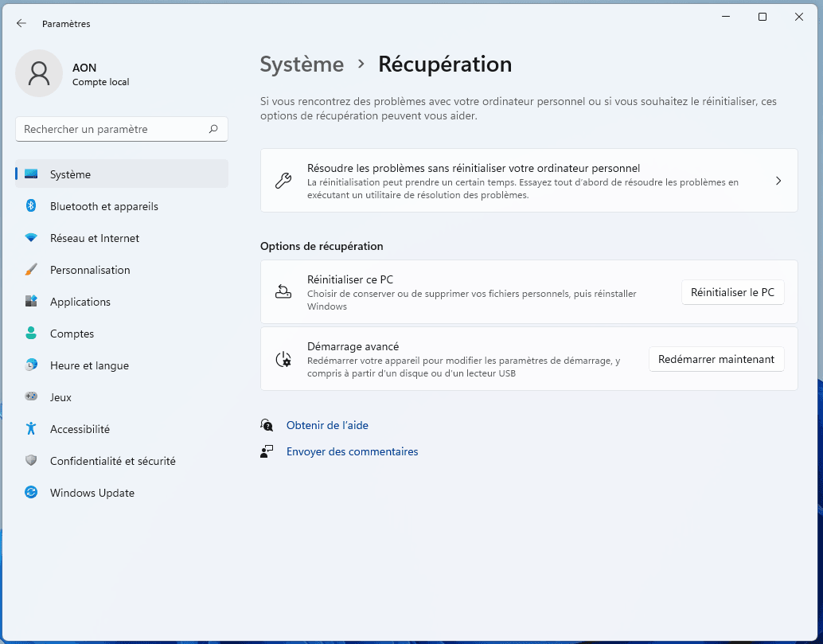
Task: Open the Jeux category
Action: [x=122, y=396]
